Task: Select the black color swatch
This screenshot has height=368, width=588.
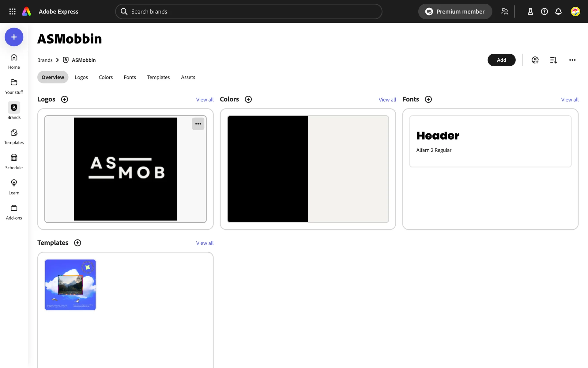Action: click(268, 169)
